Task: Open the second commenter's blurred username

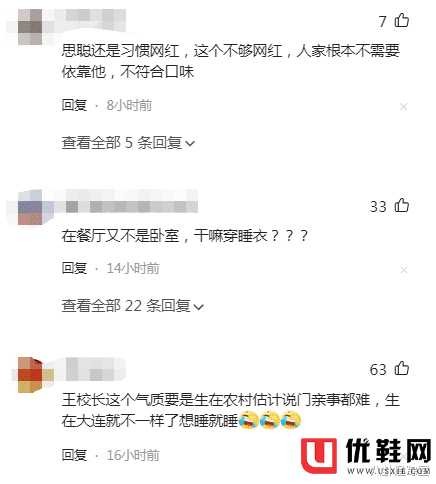Action: 132,201
